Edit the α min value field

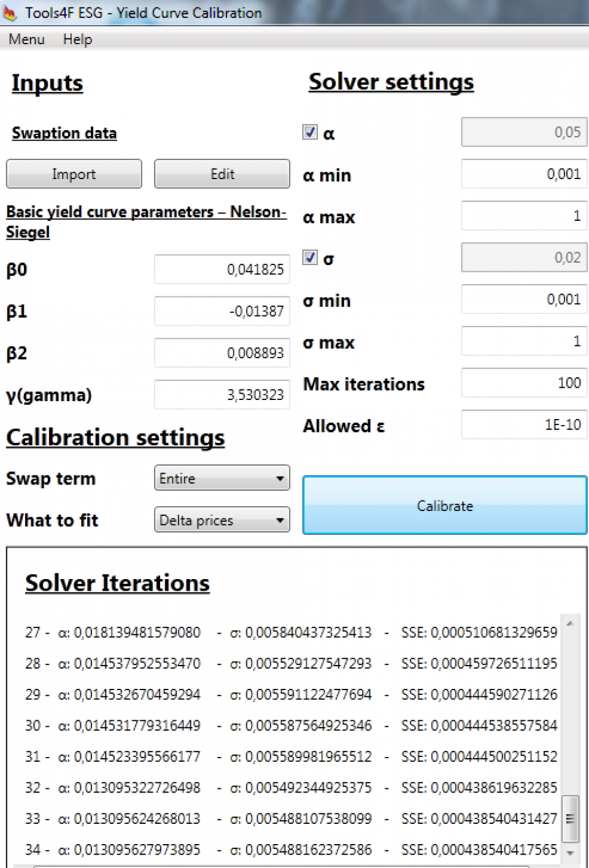click(523, 174)
